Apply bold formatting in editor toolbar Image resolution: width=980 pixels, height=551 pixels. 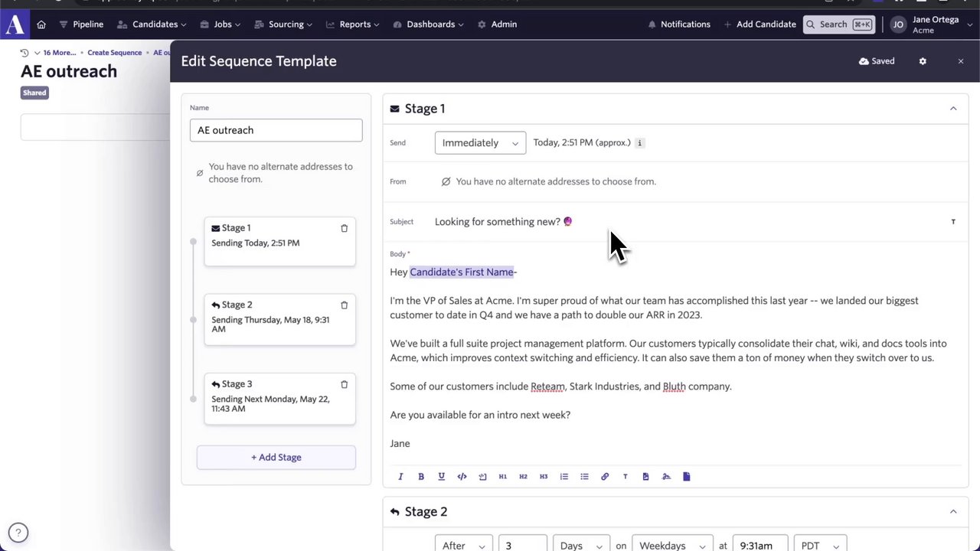pyautogui.click(x=421, y=477)
